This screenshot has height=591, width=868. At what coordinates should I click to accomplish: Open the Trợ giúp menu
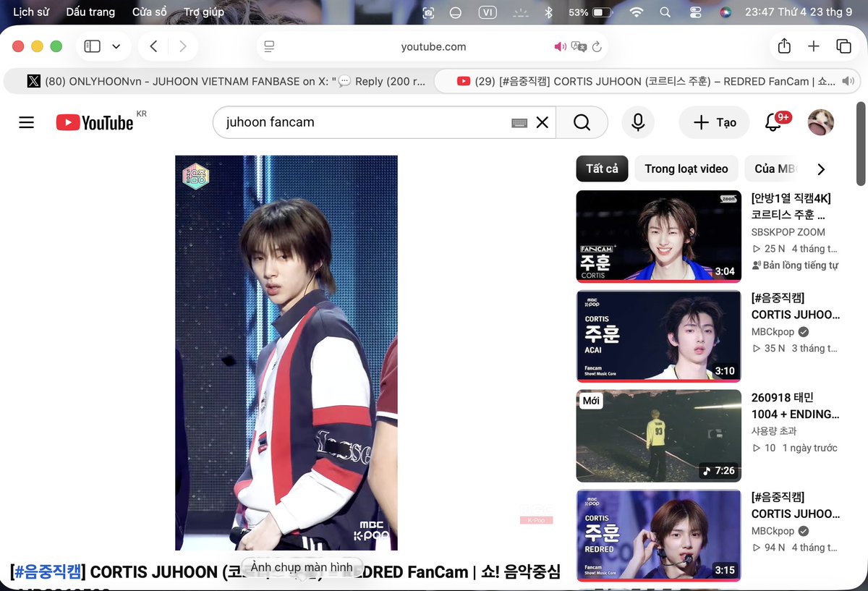[x=204, y=12]
